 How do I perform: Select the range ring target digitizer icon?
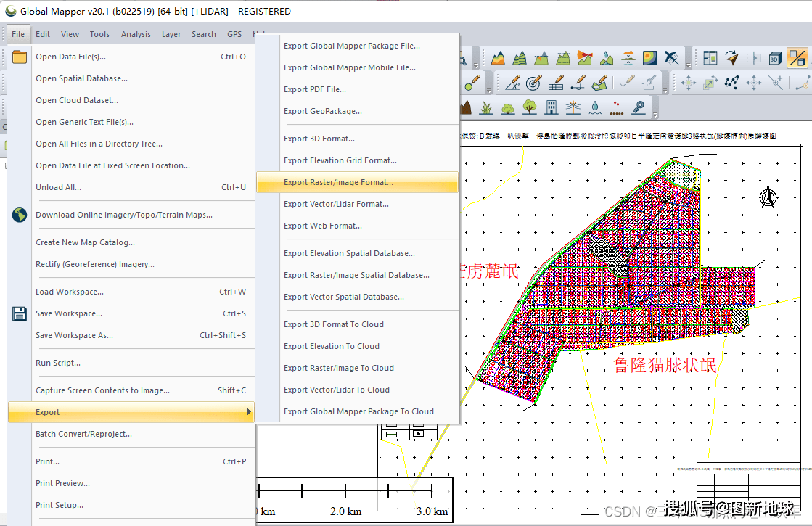[534, 83]
